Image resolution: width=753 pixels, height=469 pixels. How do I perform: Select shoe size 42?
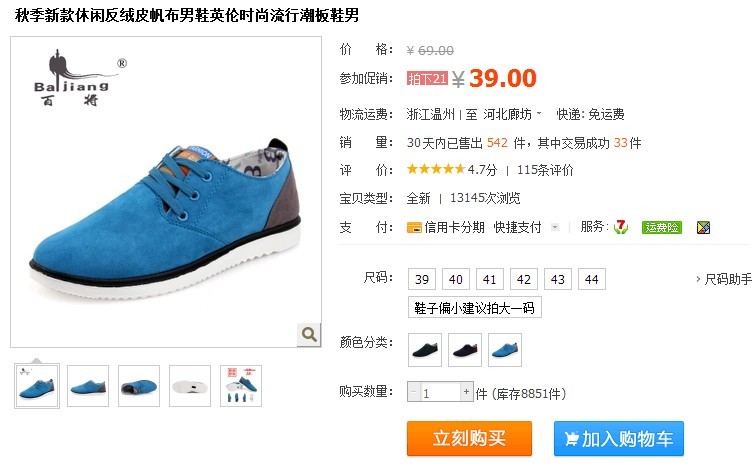[523, 279]
